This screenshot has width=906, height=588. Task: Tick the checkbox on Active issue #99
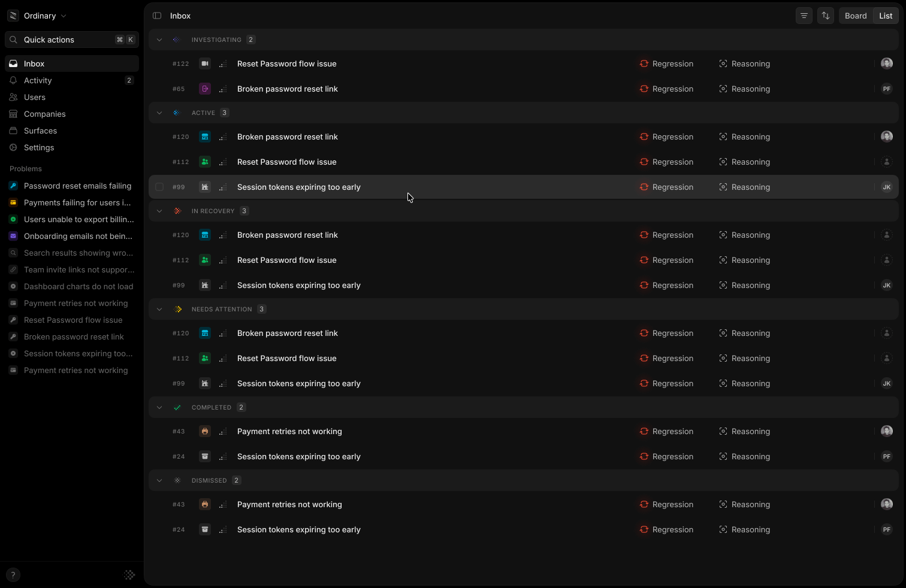159,187
